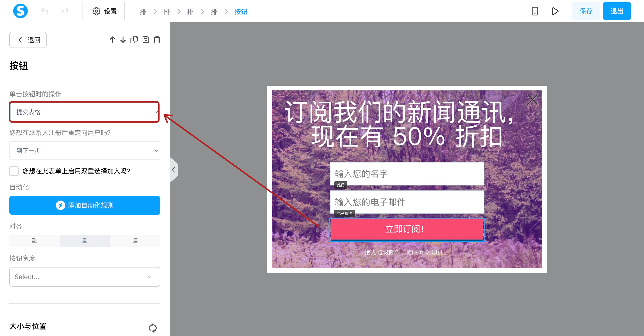Image resolution: width=644 pixels, height=336 pixels.
Task: Select right alignment option
Action: click(x=135, y=241)
